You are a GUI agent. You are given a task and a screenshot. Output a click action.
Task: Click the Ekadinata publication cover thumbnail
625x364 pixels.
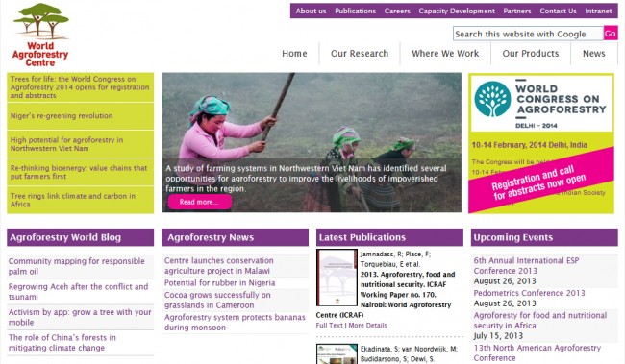pyautogui.click(x=337, y=354)
